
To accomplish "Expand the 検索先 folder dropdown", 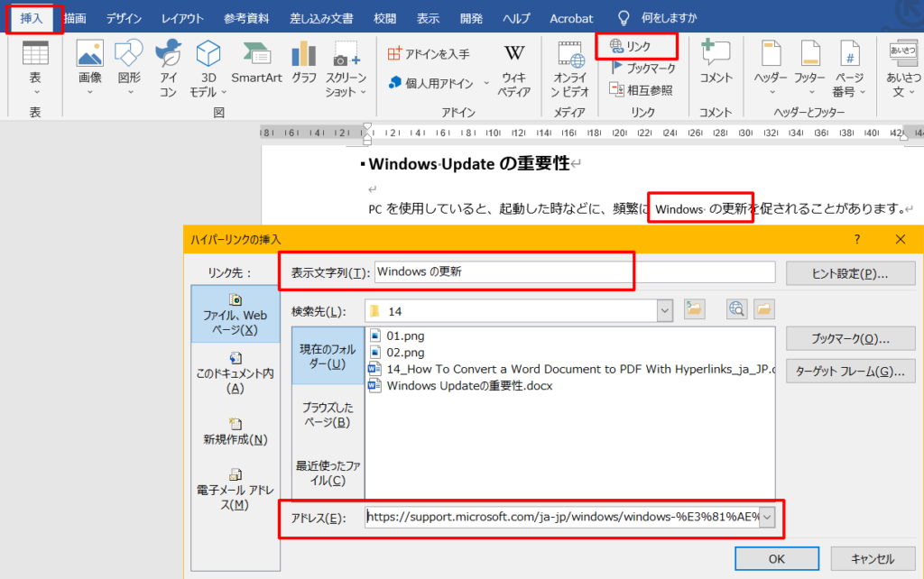I will pyautogui.click(x=665, y=311).
